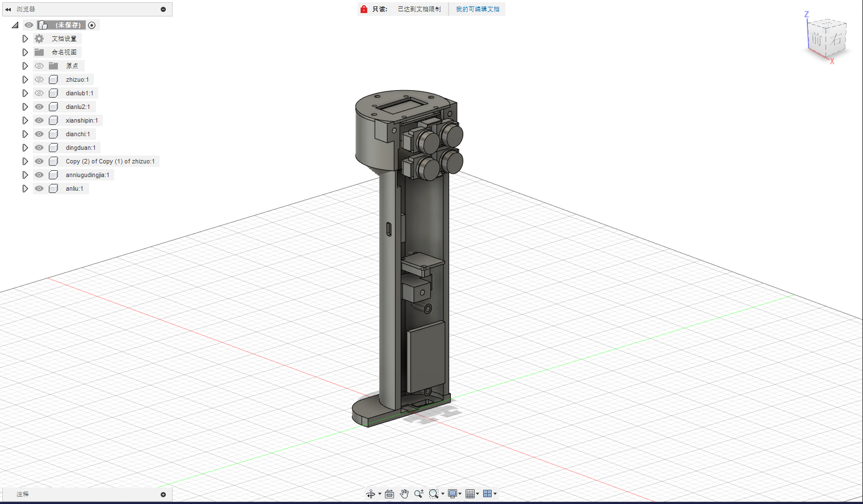
Task: Hide the dianchi:1 component
Action: [39, 134]
